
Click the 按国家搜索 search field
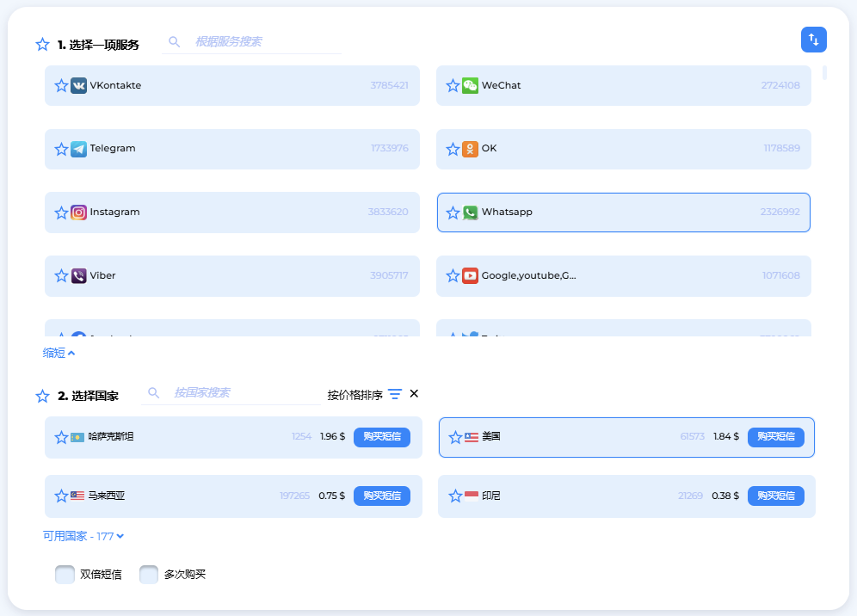(x=231, y=393)
